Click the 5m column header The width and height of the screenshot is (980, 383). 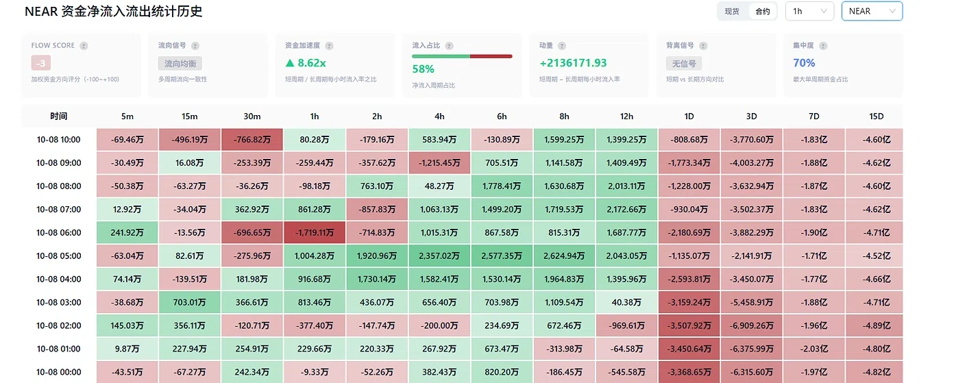(x=127, y=116)
